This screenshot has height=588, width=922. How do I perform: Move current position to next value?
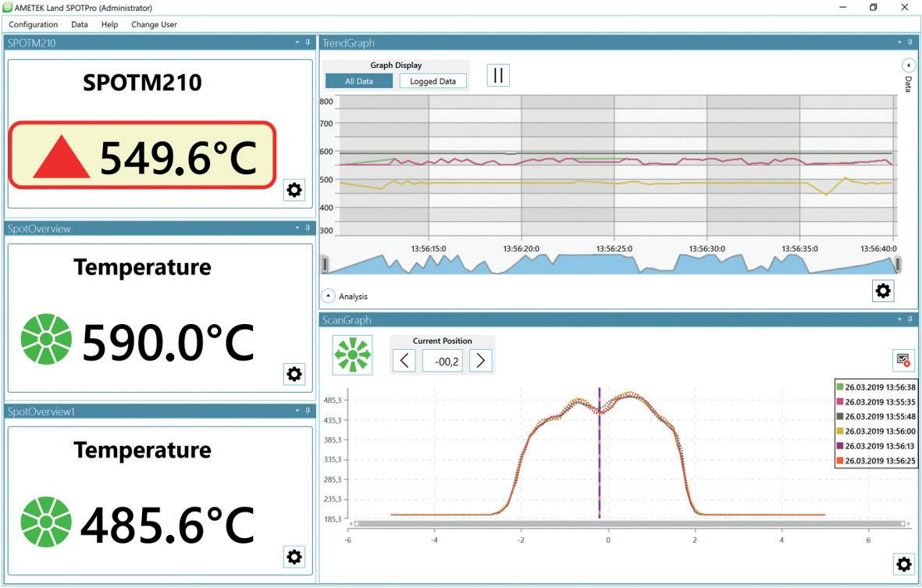point(480,361)
